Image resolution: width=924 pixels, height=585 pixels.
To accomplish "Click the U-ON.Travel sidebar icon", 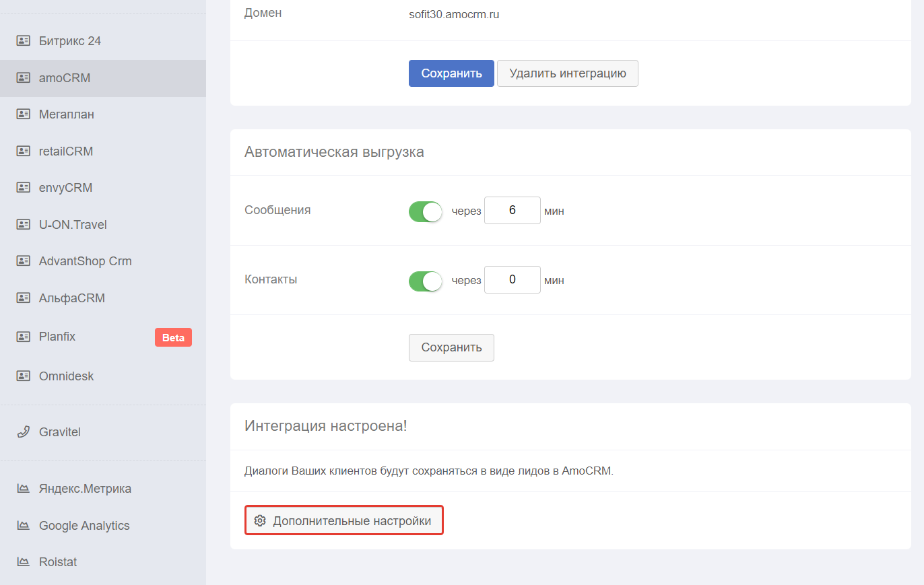I will pos(24,225).
